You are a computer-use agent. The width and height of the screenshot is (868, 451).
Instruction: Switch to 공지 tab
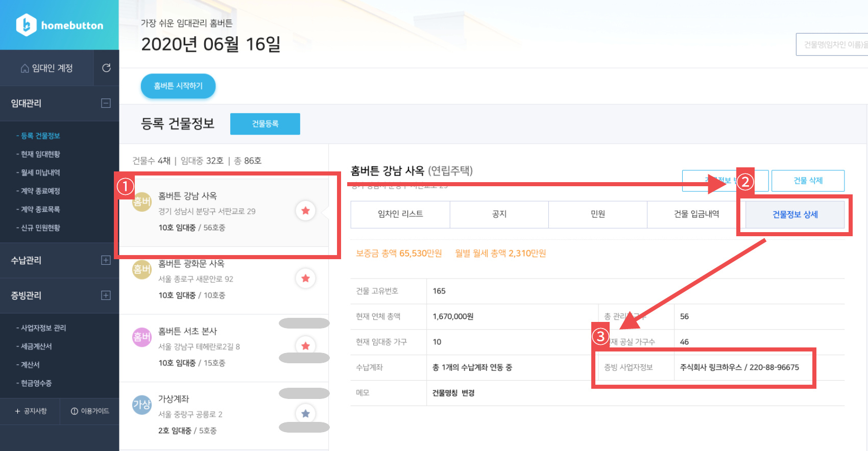point(499,214)
